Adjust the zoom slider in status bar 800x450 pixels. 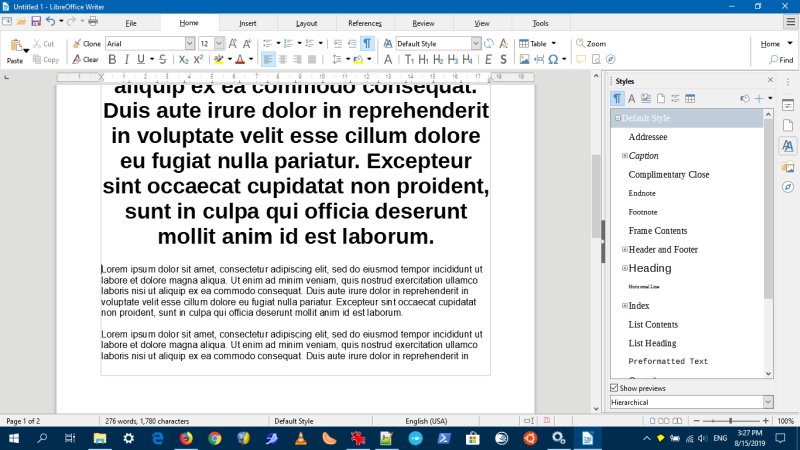coord(731,421)
